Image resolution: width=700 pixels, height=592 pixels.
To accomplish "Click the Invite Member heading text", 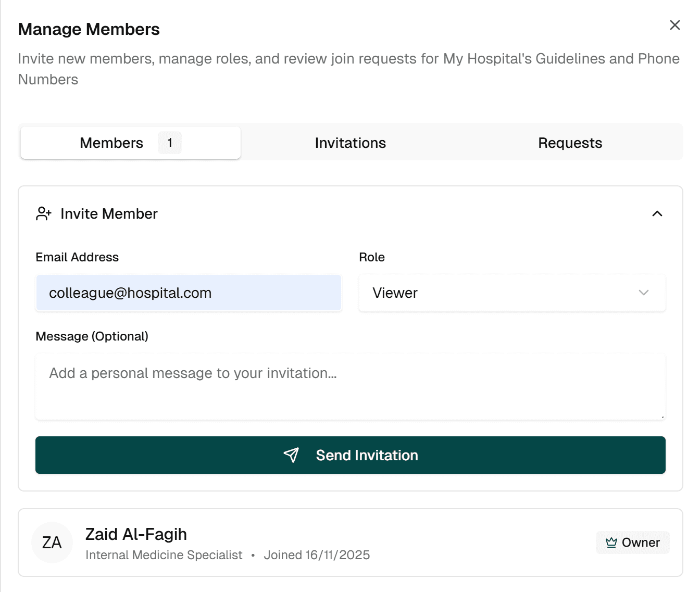I will pyautogui.click(x=109, y=213).
